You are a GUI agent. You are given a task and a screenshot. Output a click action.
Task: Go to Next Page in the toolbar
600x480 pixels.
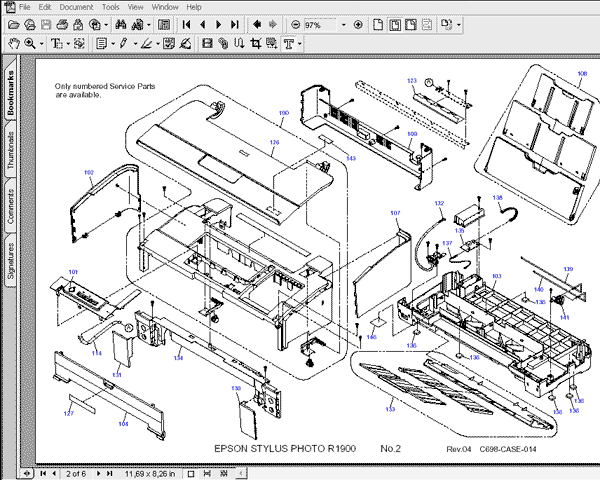[218, 25]
